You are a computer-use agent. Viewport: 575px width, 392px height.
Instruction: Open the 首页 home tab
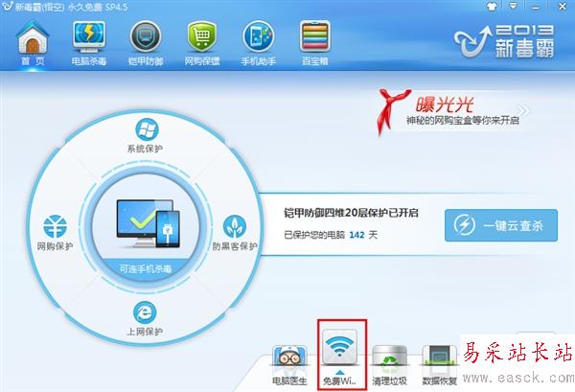[x=33, y=44]
